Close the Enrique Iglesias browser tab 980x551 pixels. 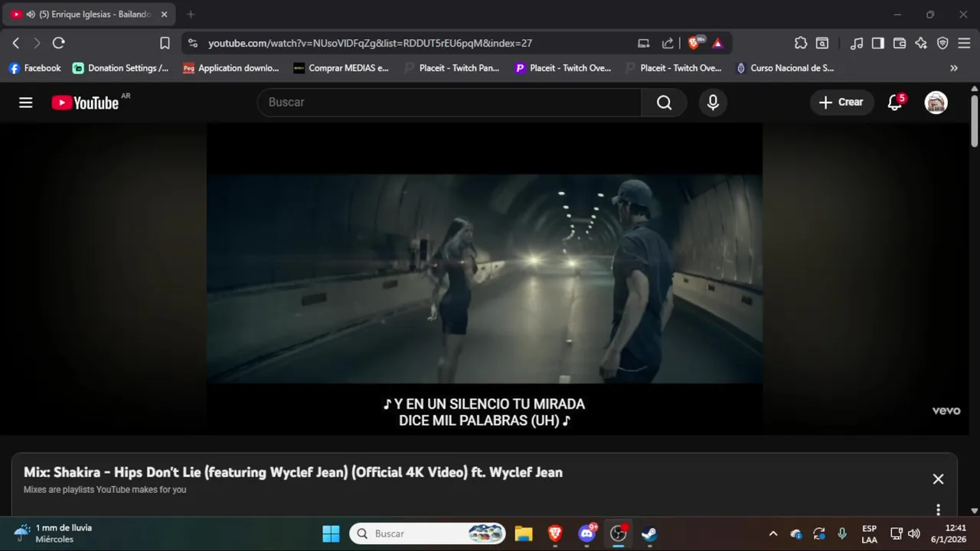(x=164, y=15)
